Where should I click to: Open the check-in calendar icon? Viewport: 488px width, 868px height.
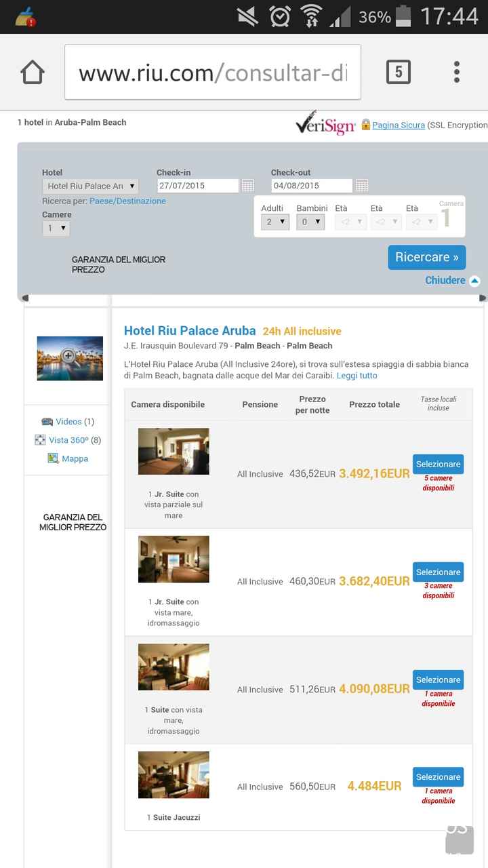(x=248, y=186)
